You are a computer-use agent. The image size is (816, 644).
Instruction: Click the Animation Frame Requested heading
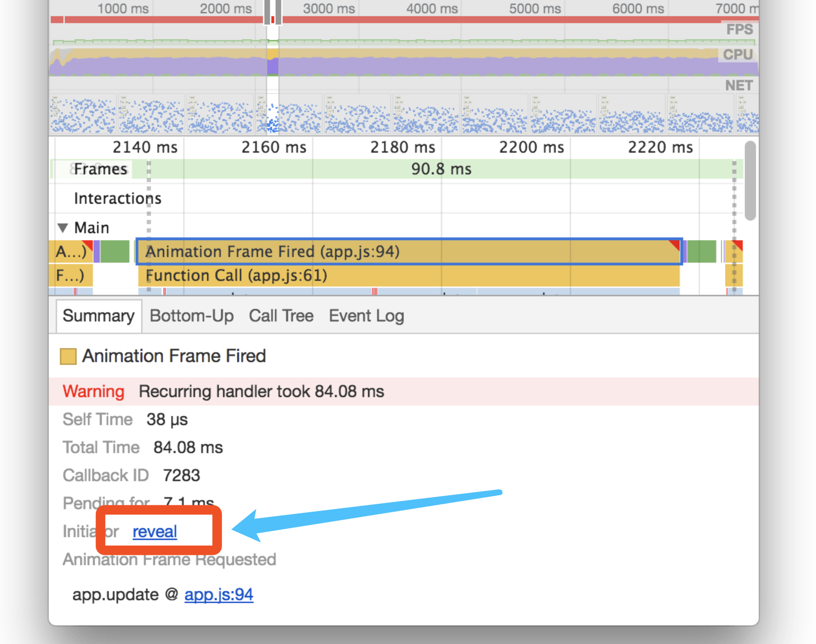pos(169,560)
